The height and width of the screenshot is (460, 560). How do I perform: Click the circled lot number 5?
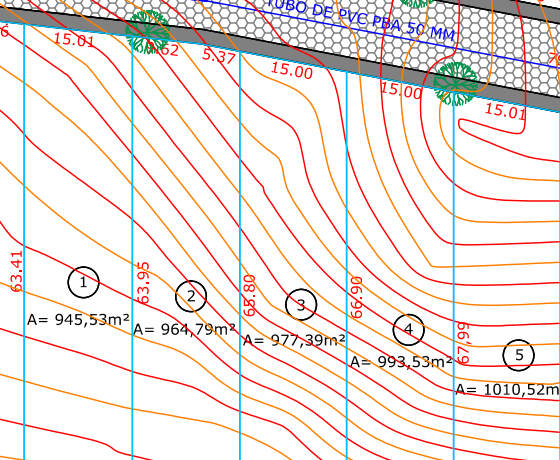tap(519, 355)
